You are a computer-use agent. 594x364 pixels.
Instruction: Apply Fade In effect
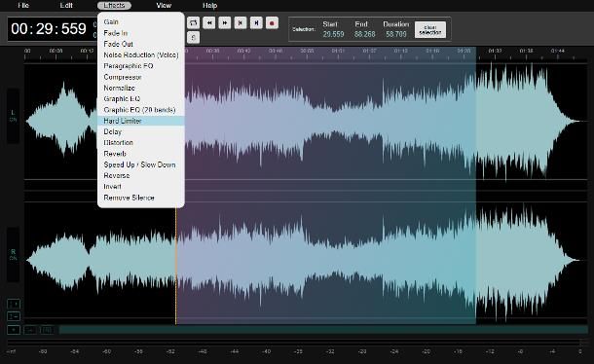tap(141, 33)
